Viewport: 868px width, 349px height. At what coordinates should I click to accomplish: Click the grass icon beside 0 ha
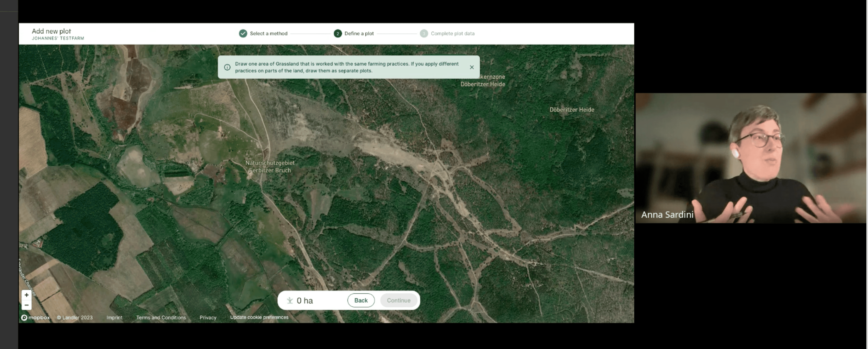tap(289, 300)
